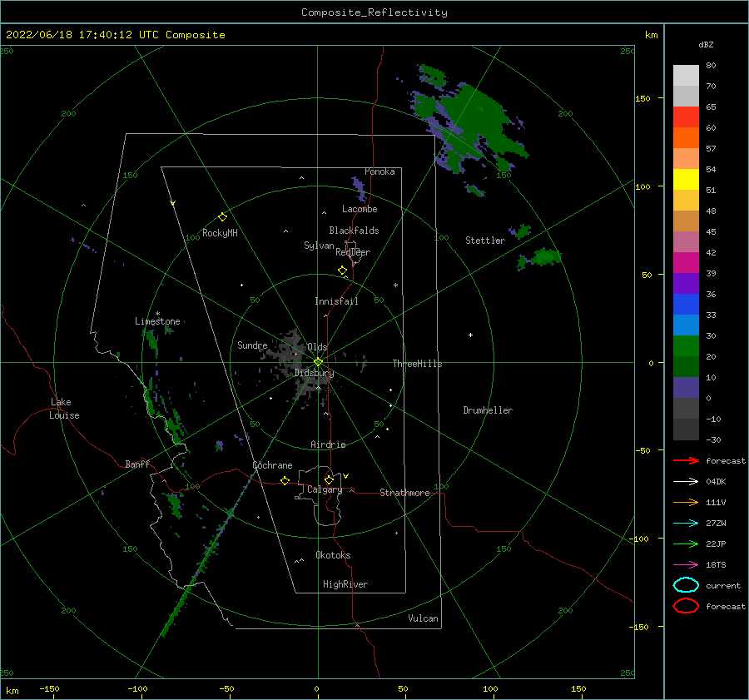Click the Cochrane label
Image resolution: width=749 pixels, height=700 pixels.
272,465
